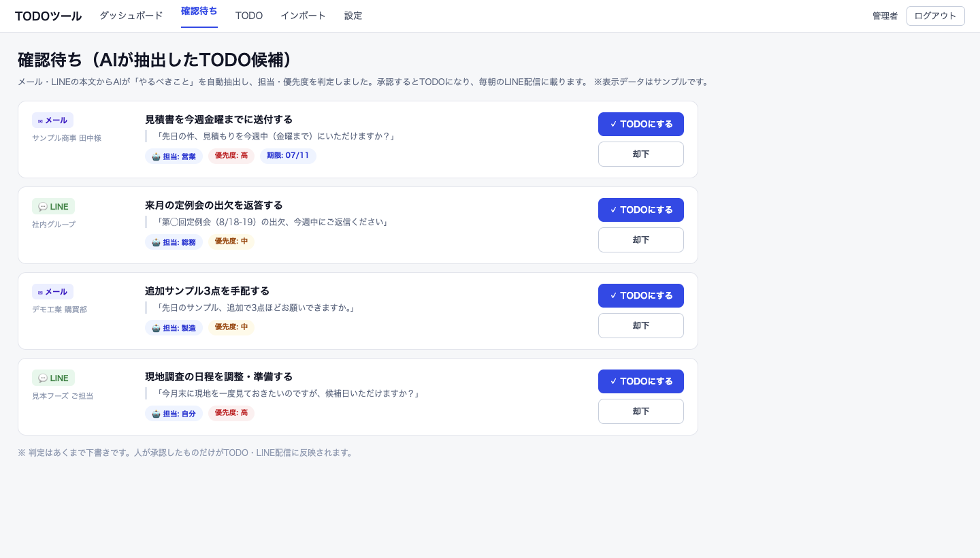Click the 担当: 営業 tag
Screen dimensions: 980x558
[174, 156]
